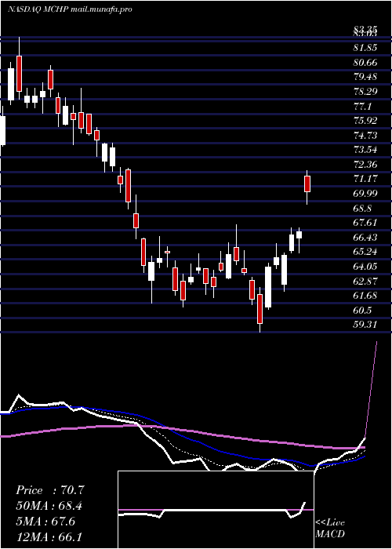Screen dimensions: 392x549
Task: Select the 79.48 price axis label
Action: tap(365, 77)
